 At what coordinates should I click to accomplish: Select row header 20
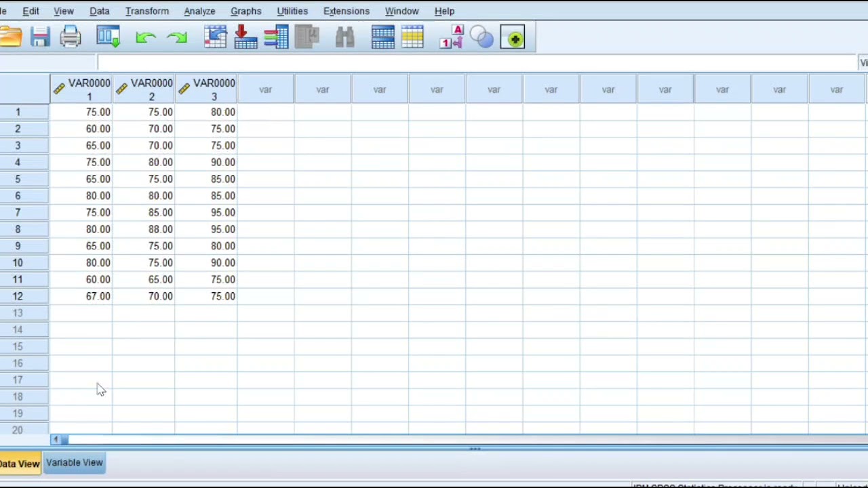pos(24,429)
